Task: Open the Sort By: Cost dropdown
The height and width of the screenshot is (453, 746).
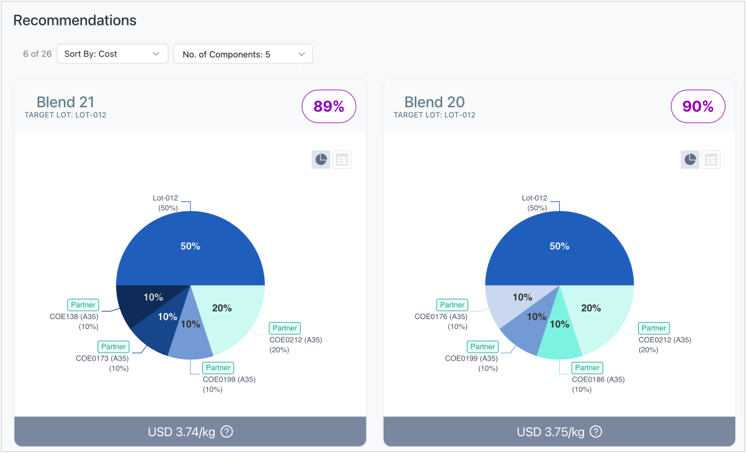Action: (112, 54)
